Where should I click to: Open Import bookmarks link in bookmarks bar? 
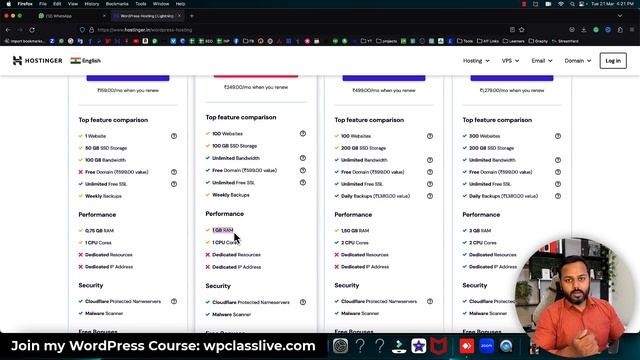[25, 41]
